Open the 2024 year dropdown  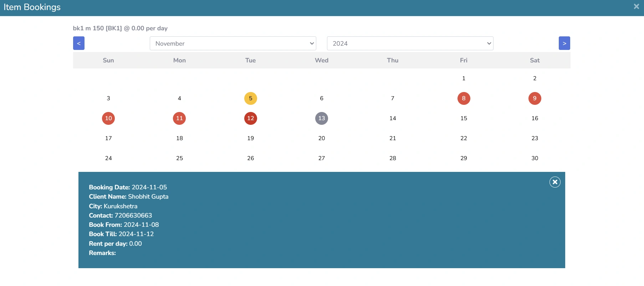pos(410,43)
